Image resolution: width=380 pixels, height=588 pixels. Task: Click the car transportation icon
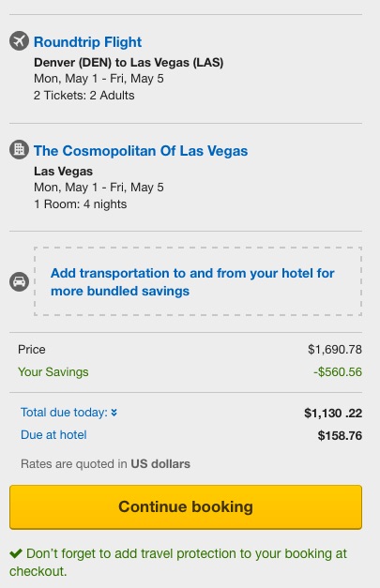19,281
